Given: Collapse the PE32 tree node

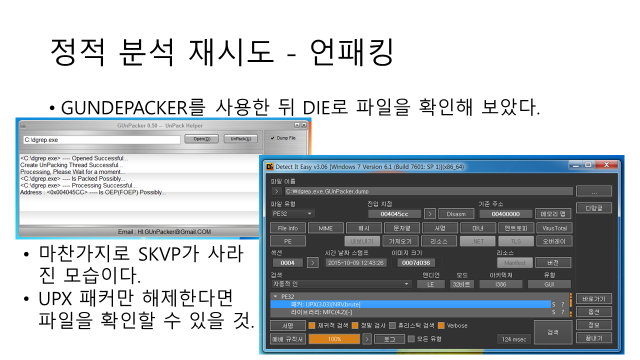Looking at the screenshot, I should pyautogui.click(x=276, y=296).
